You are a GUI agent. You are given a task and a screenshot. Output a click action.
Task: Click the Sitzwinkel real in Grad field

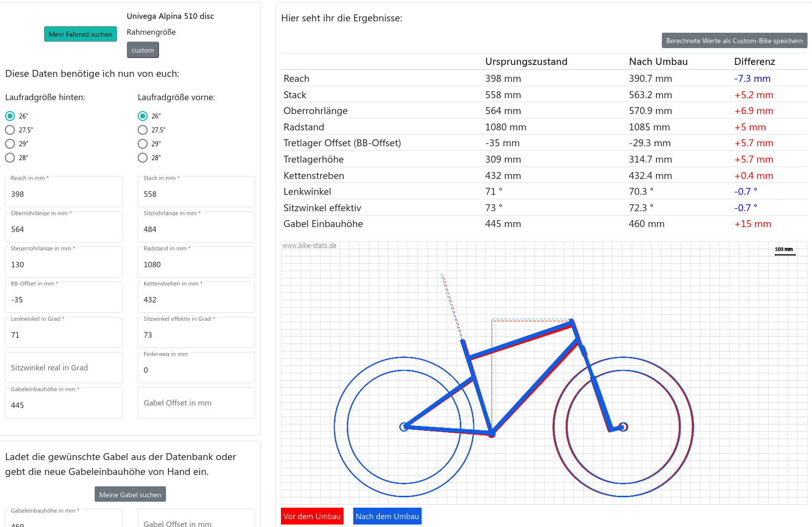[x=63, y=367]
